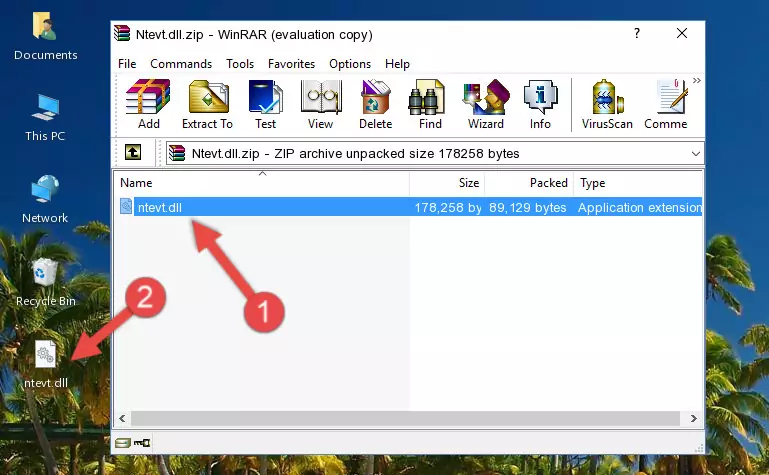
Task: Sort list by Name column
Action: [262, 183]
